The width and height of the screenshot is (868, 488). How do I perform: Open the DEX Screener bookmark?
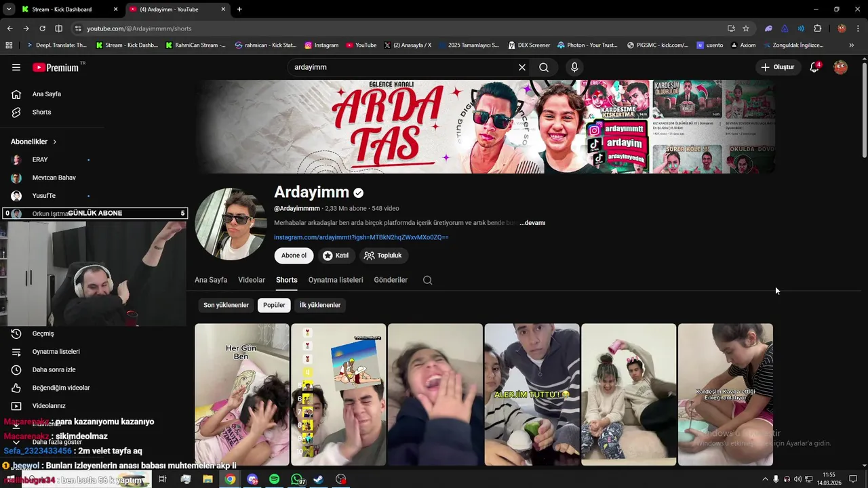pos(529,45)
